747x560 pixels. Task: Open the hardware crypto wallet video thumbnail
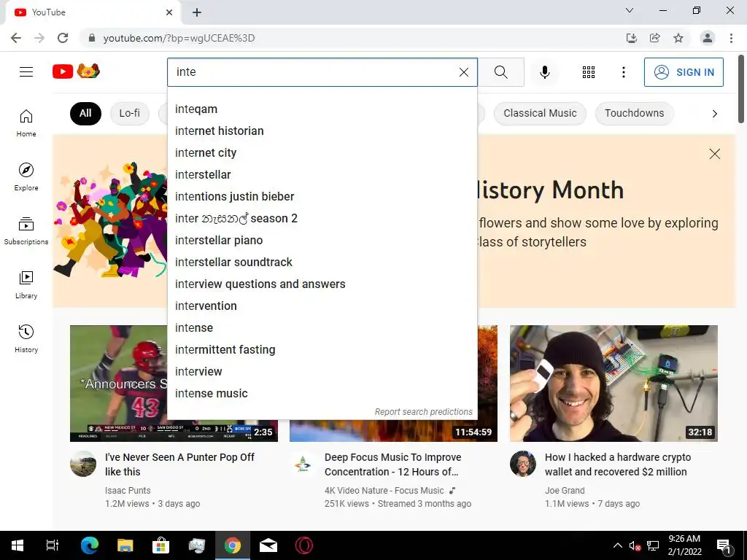[x=614, y=384]
